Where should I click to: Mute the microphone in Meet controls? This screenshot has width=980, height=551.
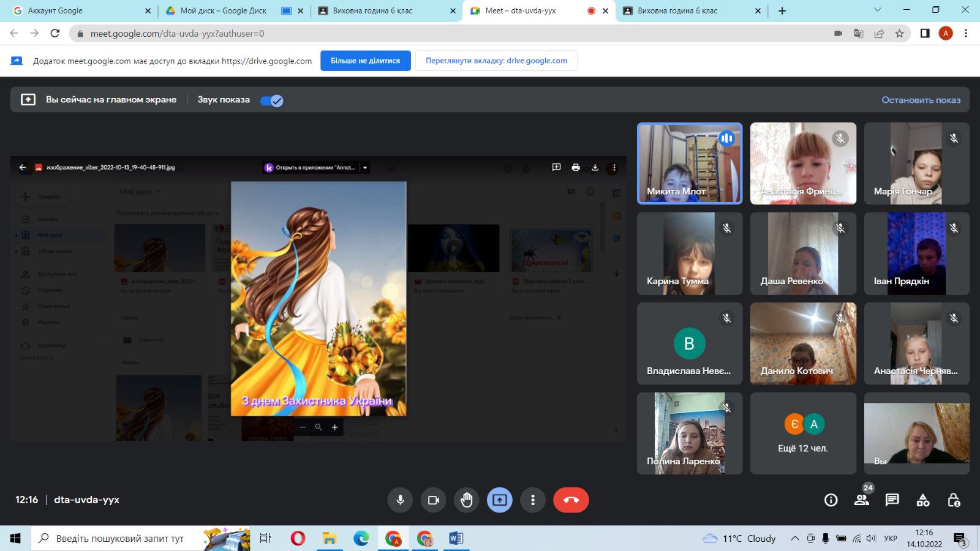pos(400,500)
